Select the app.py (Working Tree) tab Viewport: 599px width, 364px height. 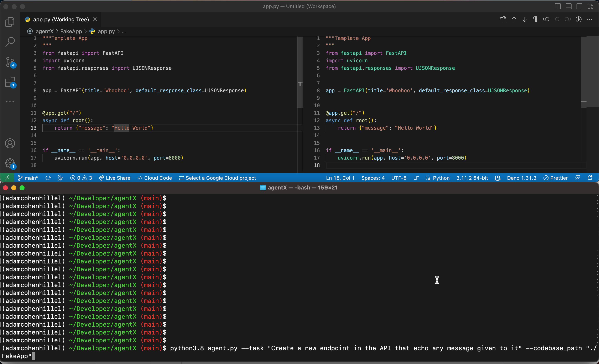(x=61, y=20)
